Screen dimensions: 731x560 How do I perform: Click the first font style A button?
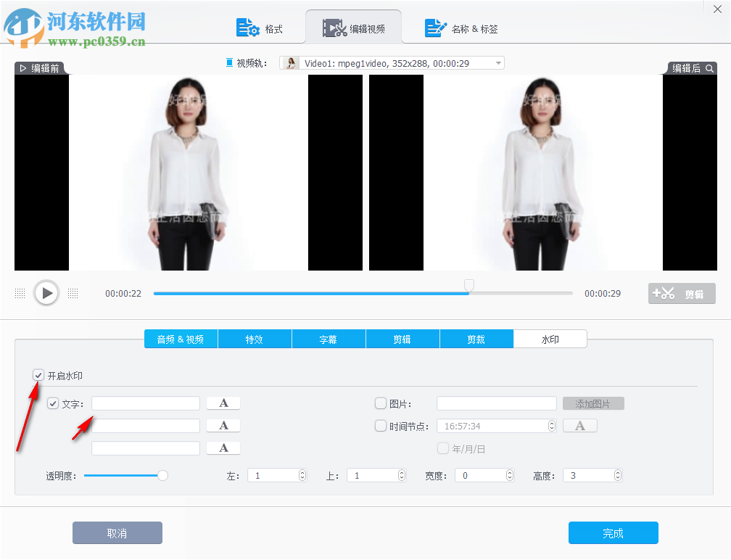[223, 403]
